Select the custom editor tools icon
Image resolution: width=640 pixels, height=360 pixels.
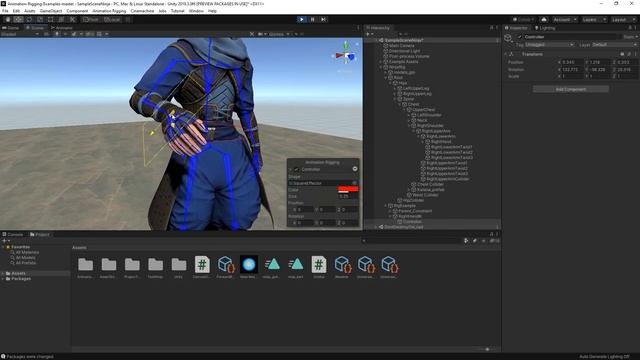point(72,19)
